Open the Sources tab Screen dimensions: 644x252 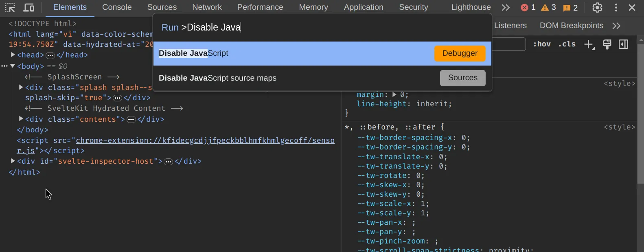(x=162, y=7)
